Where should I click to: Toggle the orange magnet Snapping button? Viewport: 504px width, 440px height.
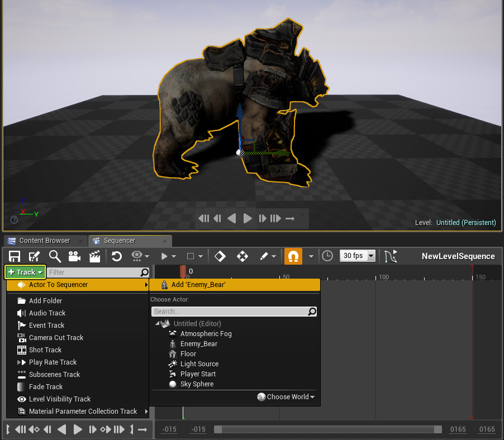[293, 256]
